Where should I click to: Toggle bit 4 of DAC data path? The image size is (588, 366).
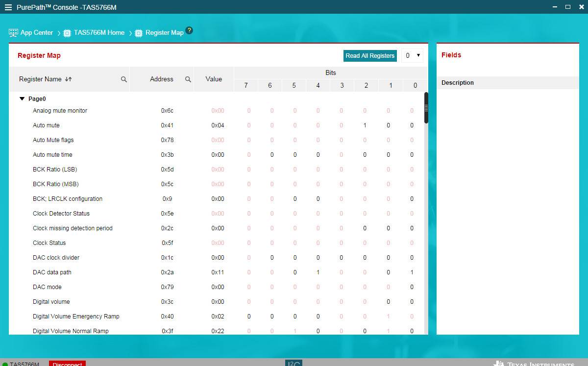tap(318, 272)
